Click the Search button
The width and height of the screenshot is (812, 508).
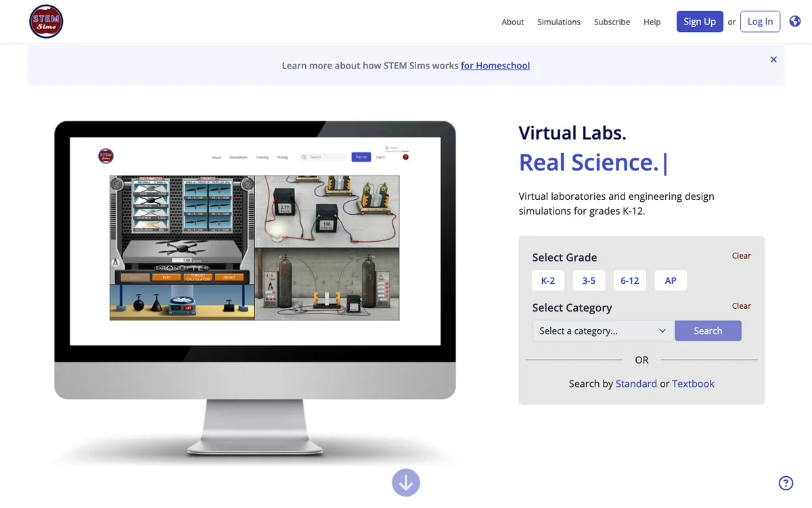point(708,331)
